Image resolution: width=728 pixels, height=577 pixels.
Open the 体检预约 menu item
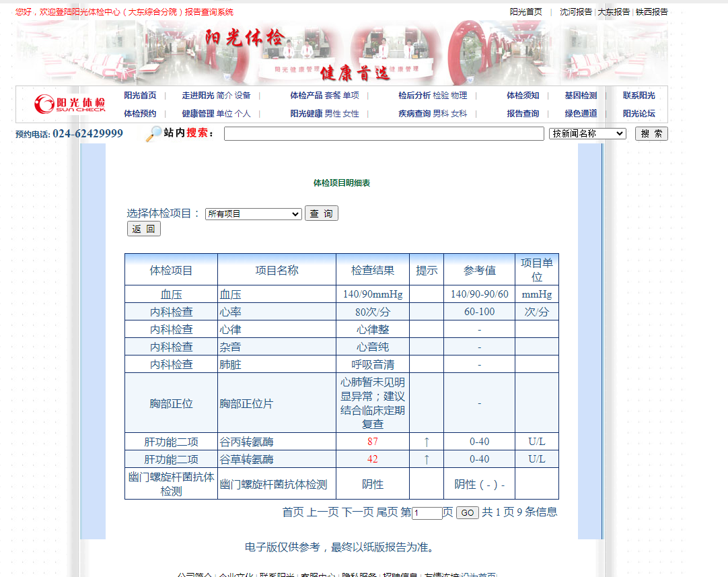pyautogui.click(x=140, y=114)
